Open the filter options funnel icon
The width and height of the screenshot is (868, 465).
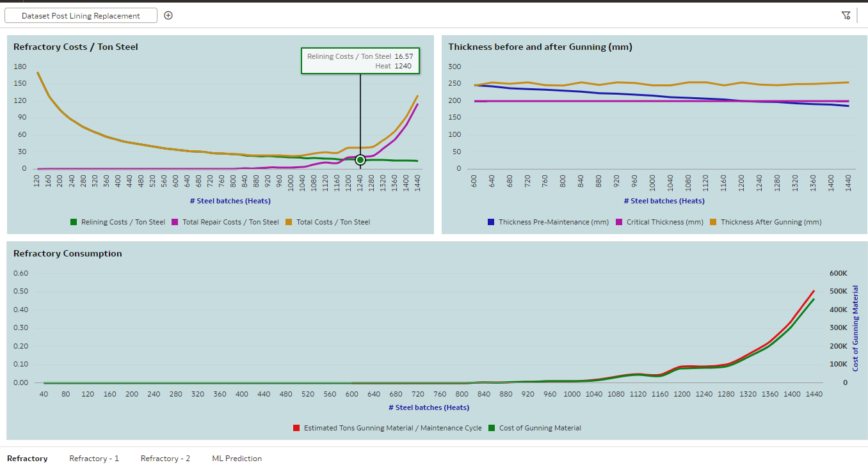click(846, 15)
